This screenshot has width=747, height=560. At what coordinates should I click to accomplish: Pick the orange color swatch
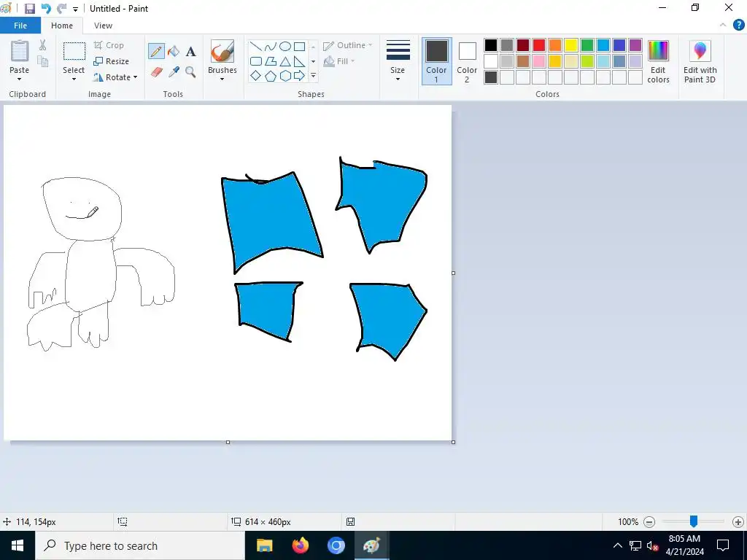(x=555, y=45)
